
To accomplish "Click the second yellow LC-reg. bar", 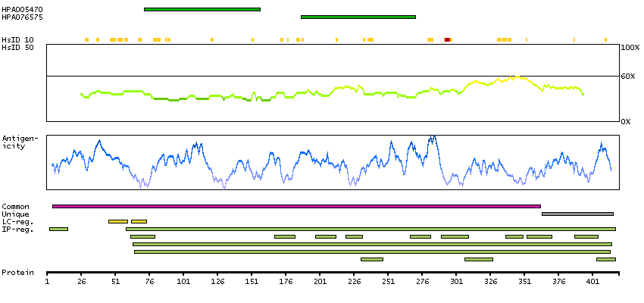I will click(139, 221).
